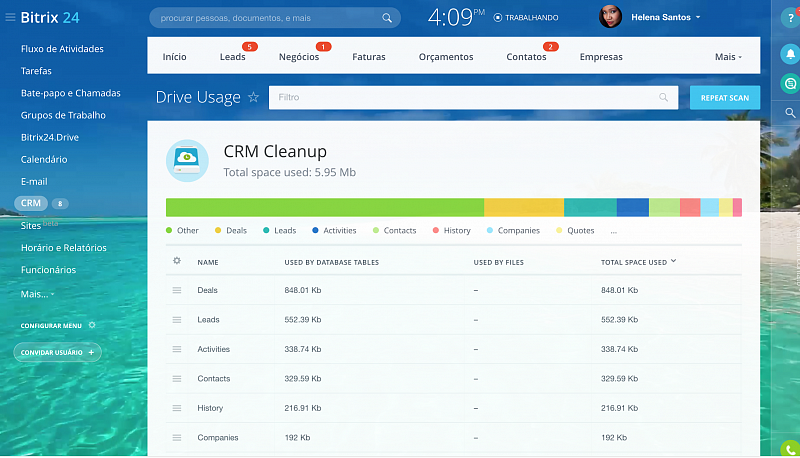This screenshot has height=458, width=800.
Task: Click the help question mark icon
Action: click(790, 18)
